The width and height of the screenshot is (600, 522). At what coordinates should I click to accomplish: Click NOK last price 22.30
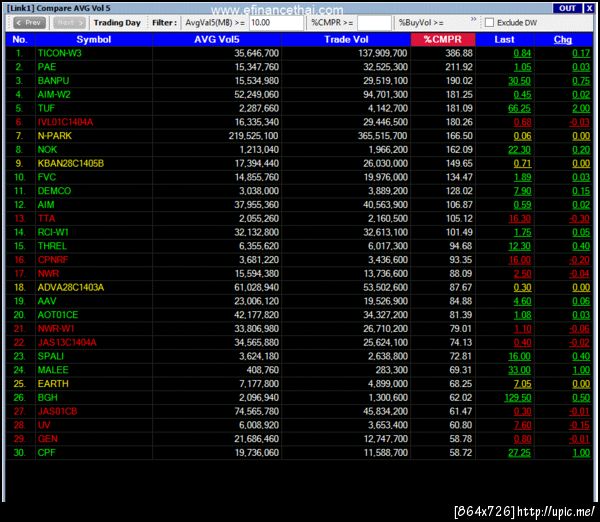(519, 150)
